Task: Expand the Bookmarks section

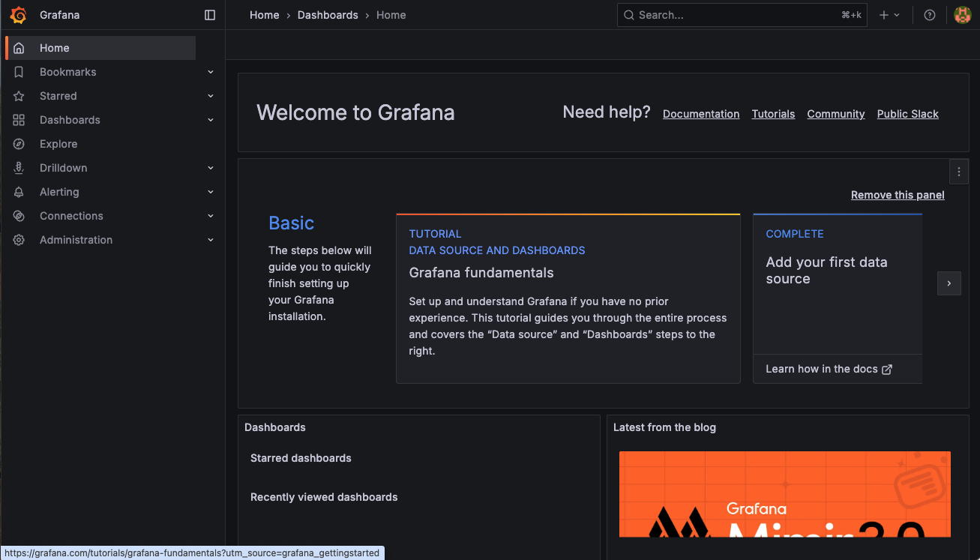Action: pyautogui.click(x=211, y=71)
